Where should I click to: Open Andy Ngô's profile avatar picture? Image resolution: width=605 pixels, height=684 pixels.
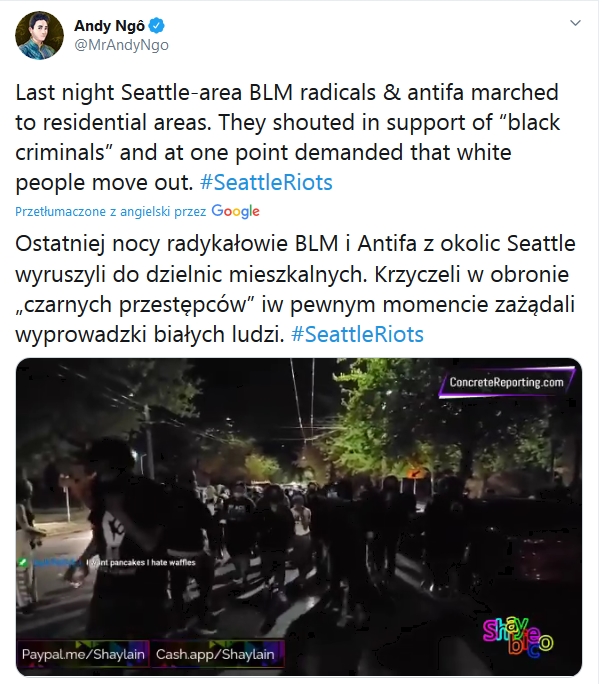[39, 35]
